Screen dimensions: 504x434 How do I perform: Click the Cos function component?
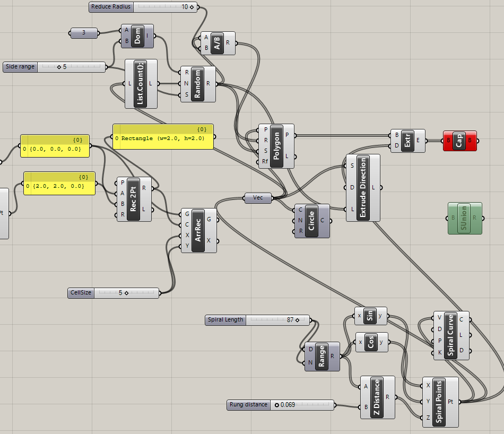coord(370,343)
